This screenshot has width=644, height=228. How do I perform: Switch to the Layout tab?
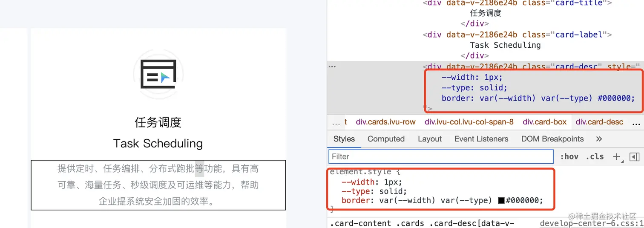tap(429, 139)
